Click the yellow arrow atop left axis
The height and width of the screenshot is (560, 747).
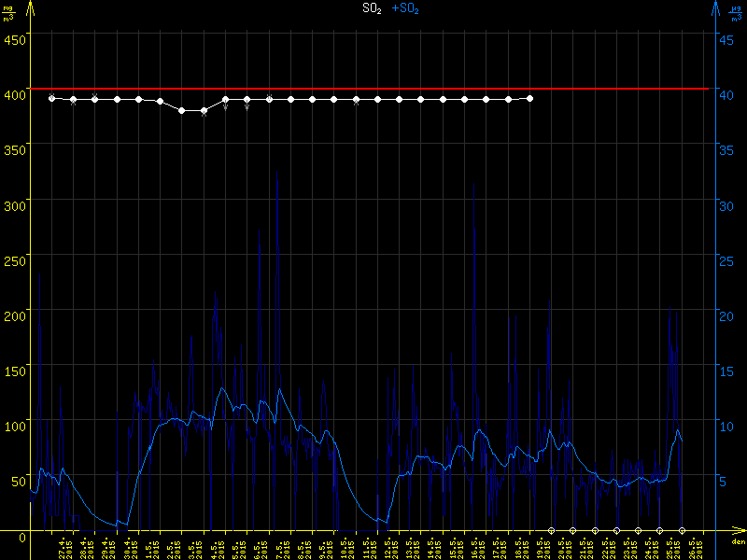point(30,7)
